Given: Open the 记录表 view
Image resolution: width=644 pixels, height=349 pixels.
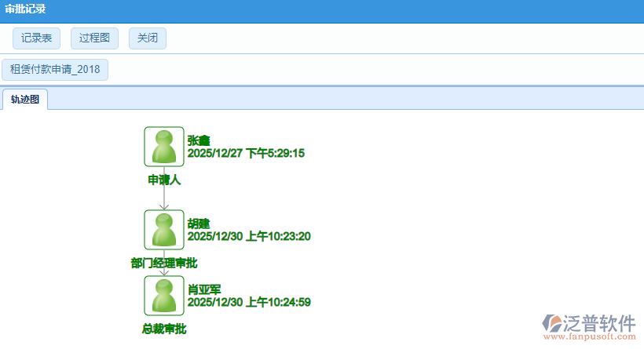Looking at the screenshot, I should [37, 38].
